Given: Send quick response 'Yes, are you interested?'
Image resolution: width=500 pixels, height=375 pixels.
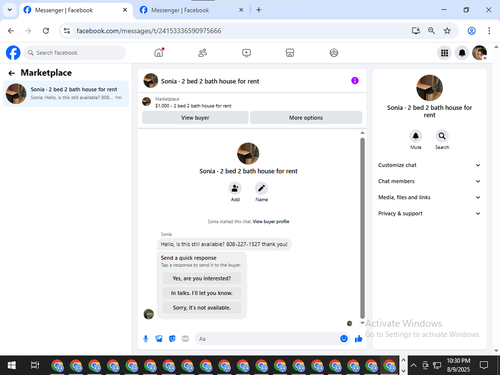Looking at the screenshot, I should [x=202, y=278].
